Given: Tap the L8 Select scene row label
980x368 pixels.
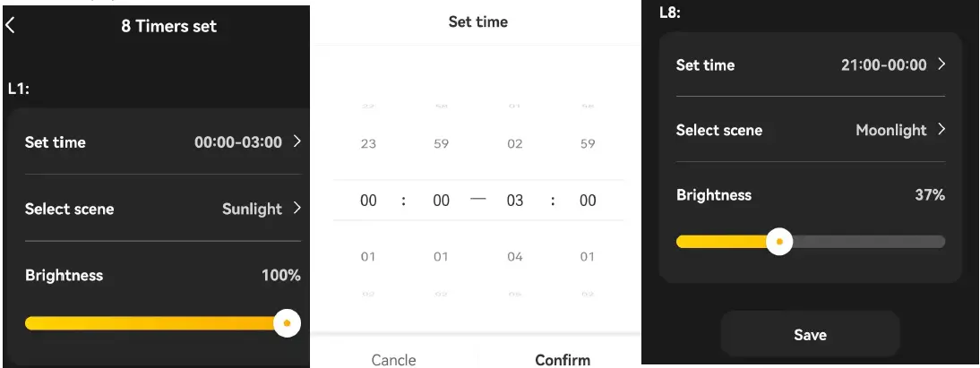Looking at the screenshot, I should coord(719,130).
